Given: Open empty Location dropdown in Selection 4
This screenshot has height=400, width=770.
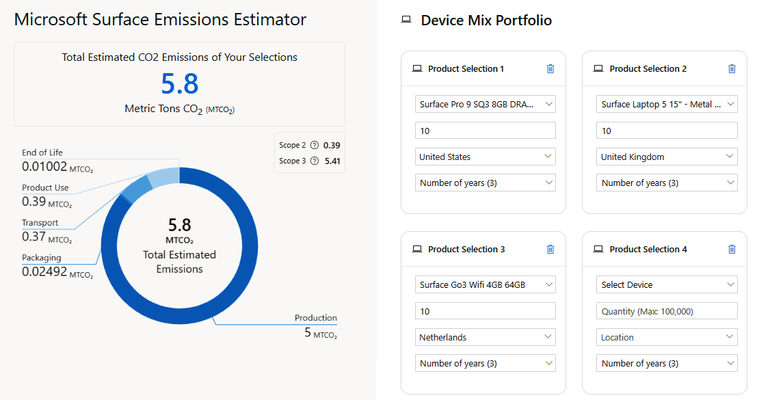Looking at the screenshot, I should coord(667,337).
